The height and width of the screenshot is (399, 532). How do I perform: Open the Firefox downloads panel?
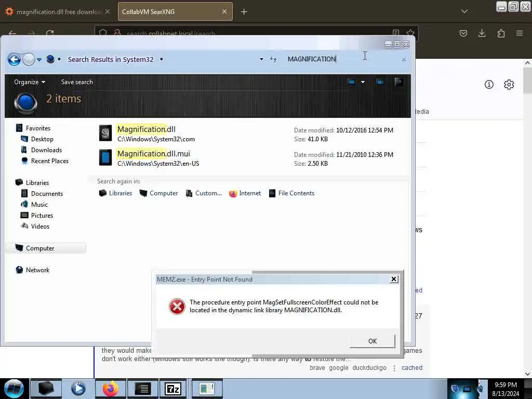[482, 33]
